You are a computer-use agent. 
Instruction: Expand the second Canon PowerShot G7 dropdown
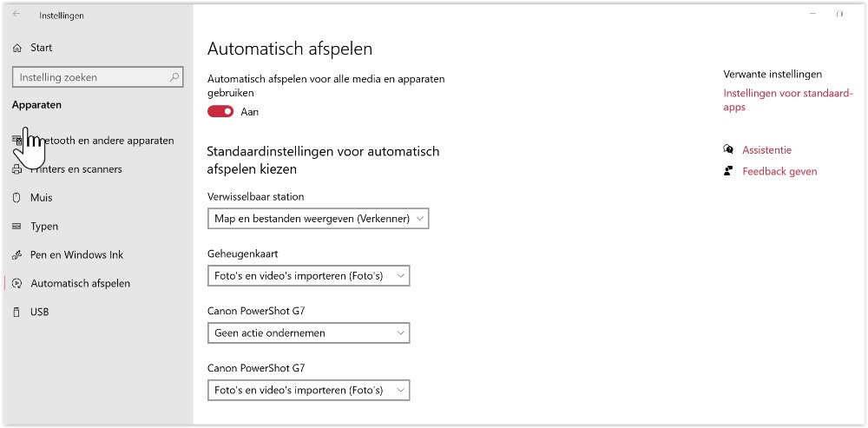point(308,390)
